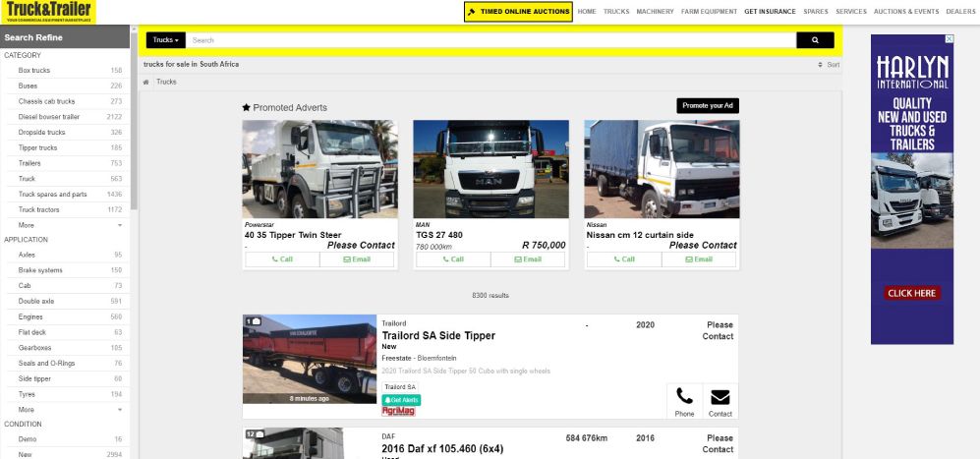
Task: Open Services in top navigation
Action: 851,11
